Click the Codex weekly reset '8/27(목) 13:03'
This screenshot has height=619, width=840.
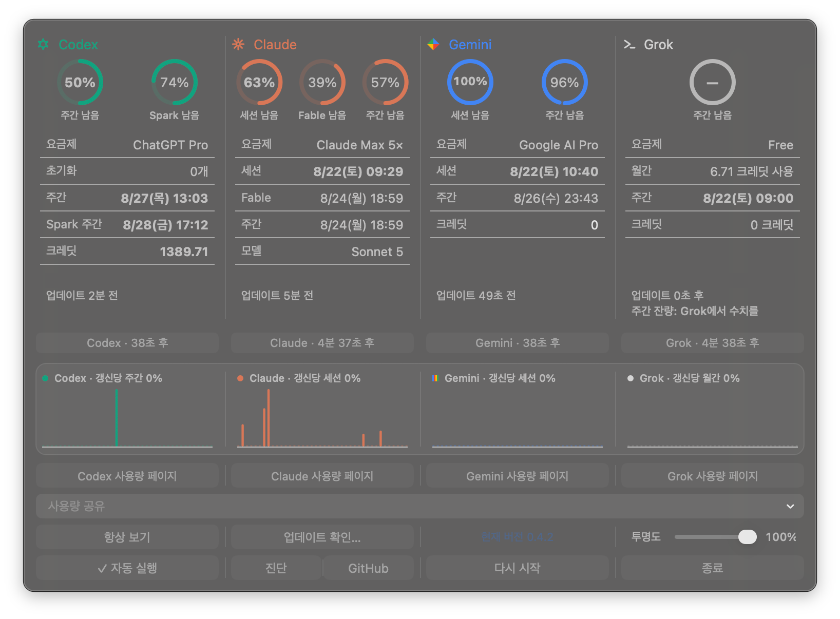164,198
